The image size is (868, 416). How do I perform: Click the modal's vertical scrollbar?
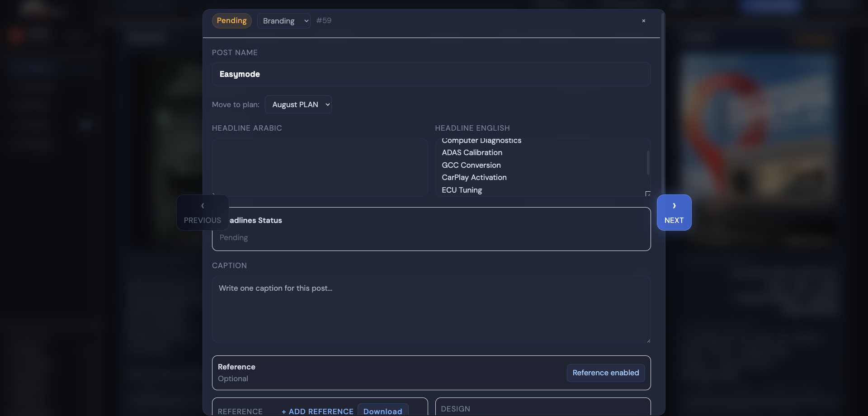663,104
